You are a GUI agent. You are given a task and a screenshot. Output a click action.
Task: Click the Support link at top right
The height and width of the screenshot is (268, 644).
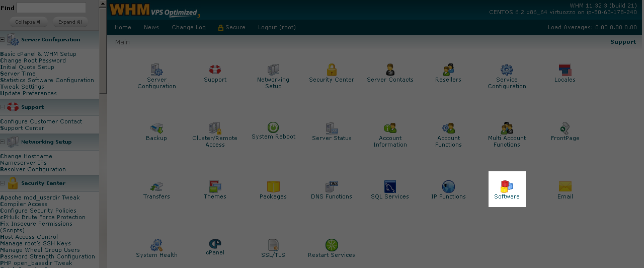[x=623, y=42]
